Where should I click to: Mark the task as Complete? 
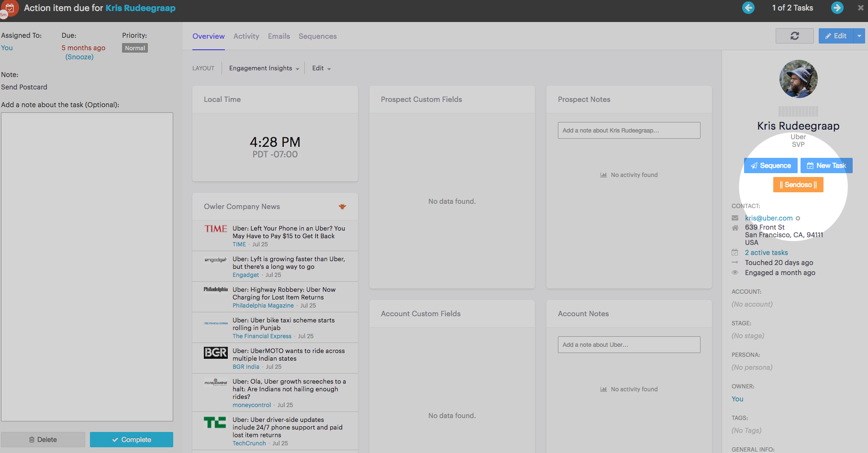pos(132,439)
